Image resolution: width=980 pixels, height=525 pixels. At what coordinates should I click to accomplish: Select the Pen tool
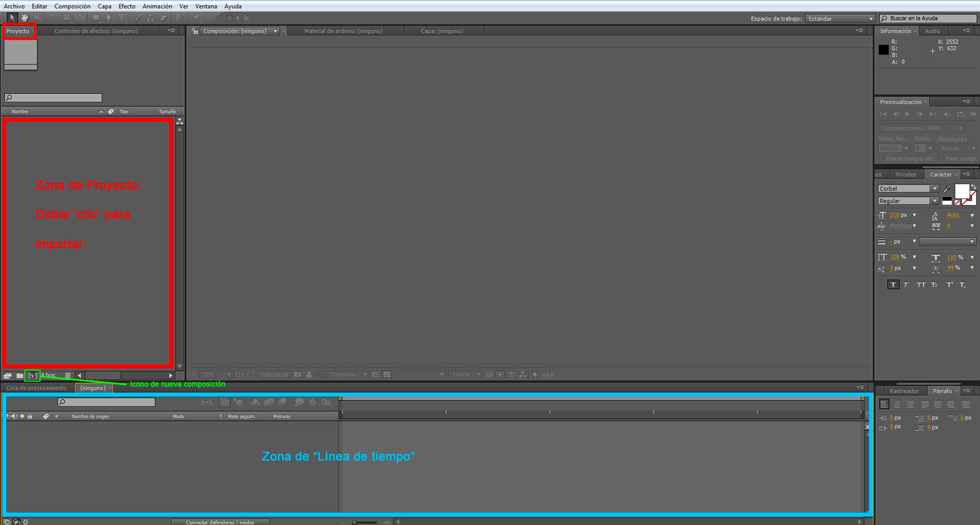tap(108, 18)
